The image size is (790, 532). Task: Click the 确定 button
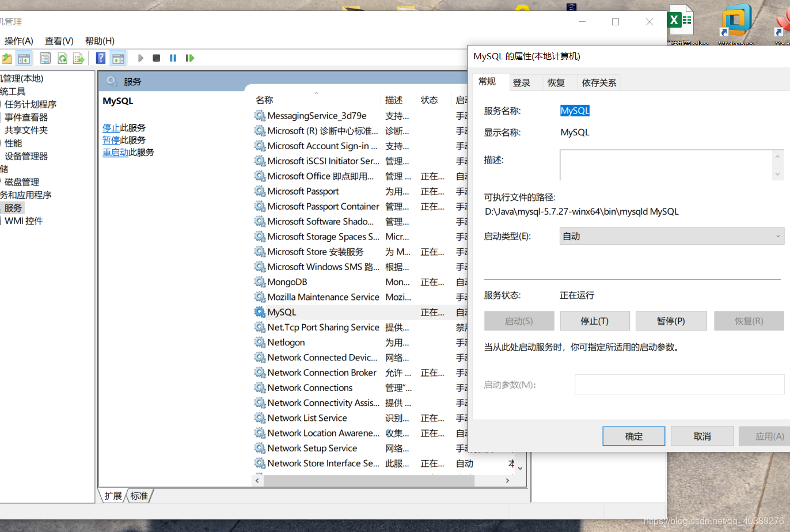tap(634, 436)
